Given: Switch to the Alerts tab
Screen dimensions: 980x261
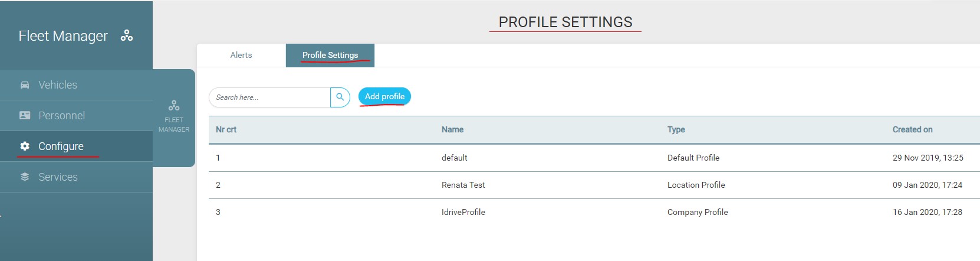Looking at the screenshot, I should [x=241, y=55].
